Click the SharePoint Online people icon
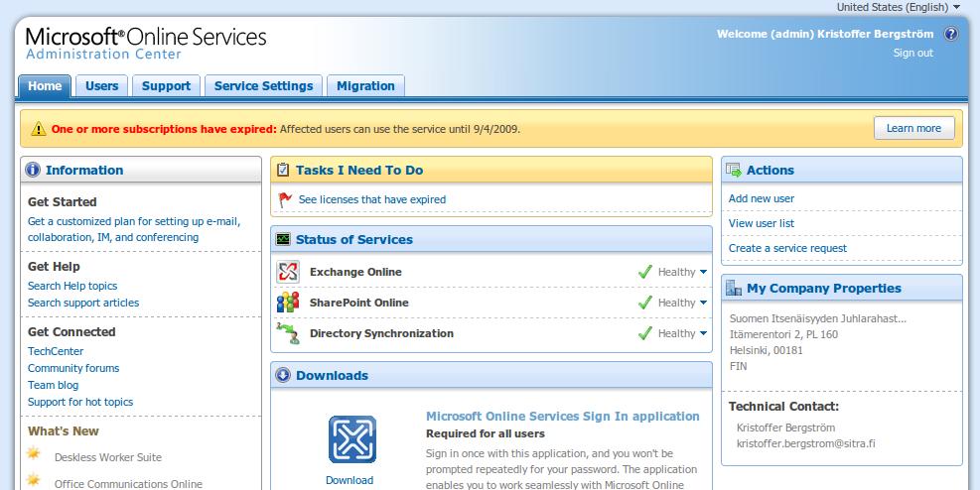Viewport: 980px width, 490px height. (x=288, y=303)
